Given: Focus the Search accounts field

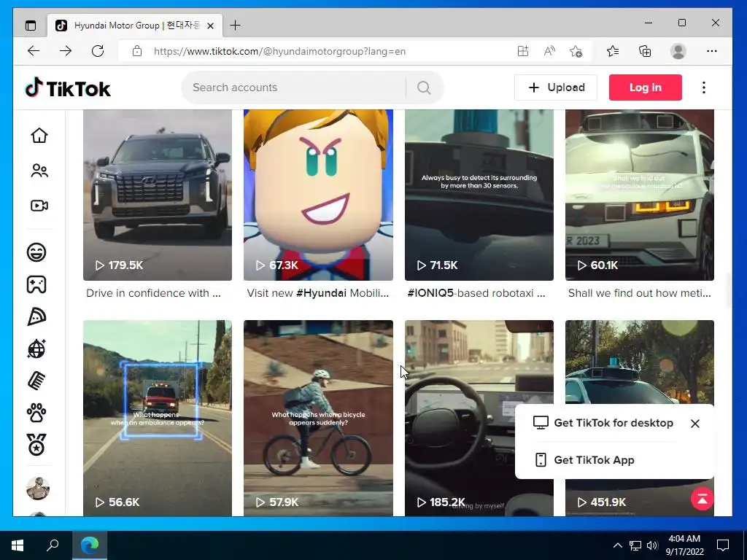Looking at the screenshot, I should pyautogui.click(x=294, y=87).
